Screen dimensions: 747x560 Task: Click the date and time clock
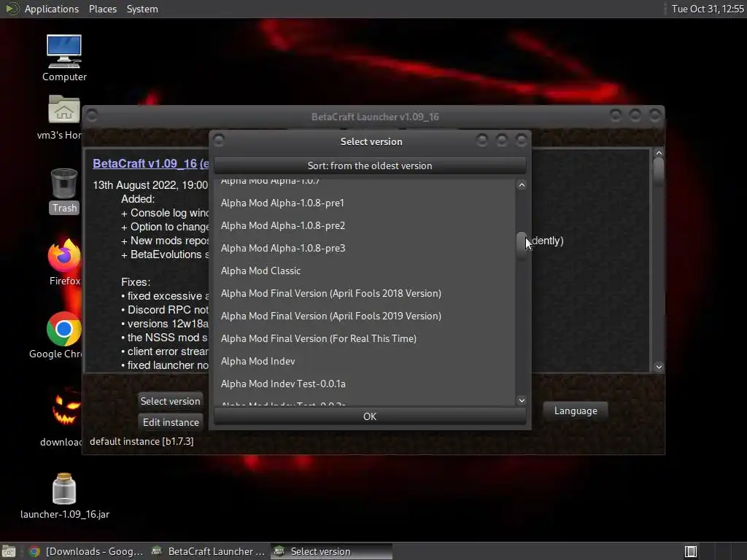708,9
